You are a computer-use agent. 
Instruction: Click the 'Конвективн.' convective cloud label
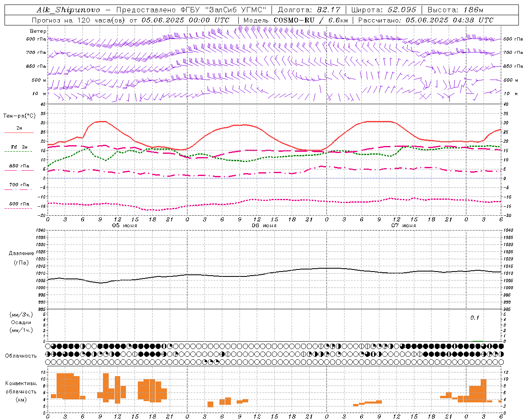[21, 383]
